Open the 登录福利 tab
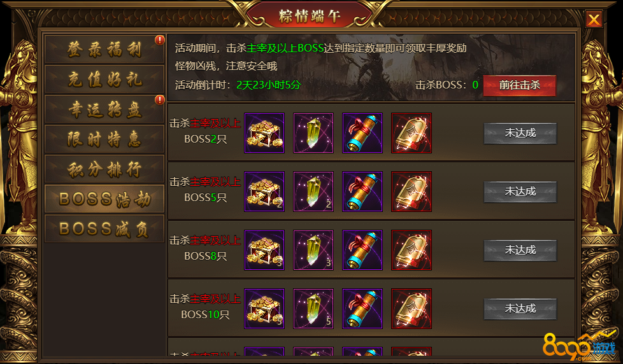The width and height of the screenshot is (623, 364). point(104,49)
